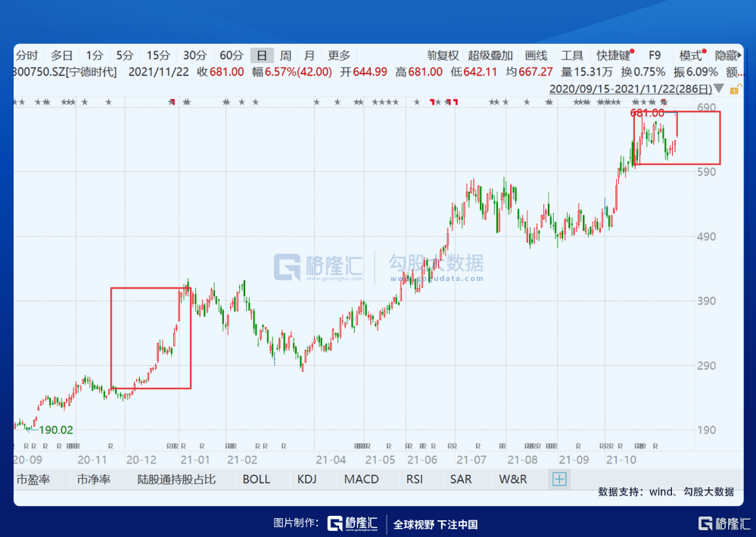The width and height of the screenshot is (756, 537).
Task: Click the 换0.75% turnover value
Action: [642, 72]
